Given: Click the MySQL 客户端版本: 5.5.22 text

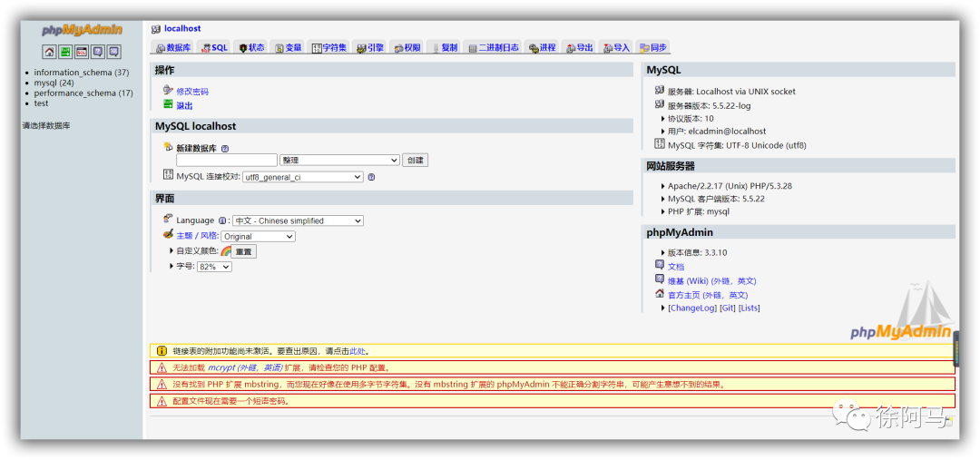Looking at the screenshot, I should 716,199.
